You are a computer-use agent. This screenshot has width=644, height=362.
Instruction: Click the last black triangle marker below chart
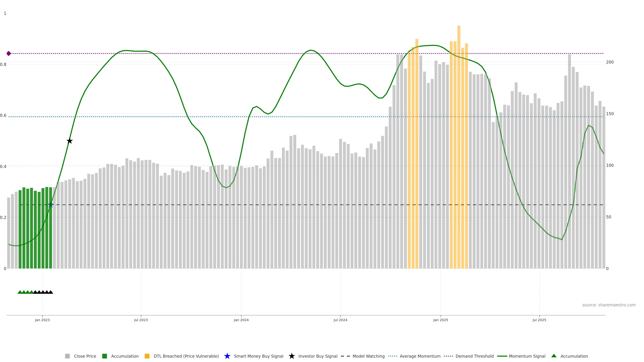coord(51,292)
